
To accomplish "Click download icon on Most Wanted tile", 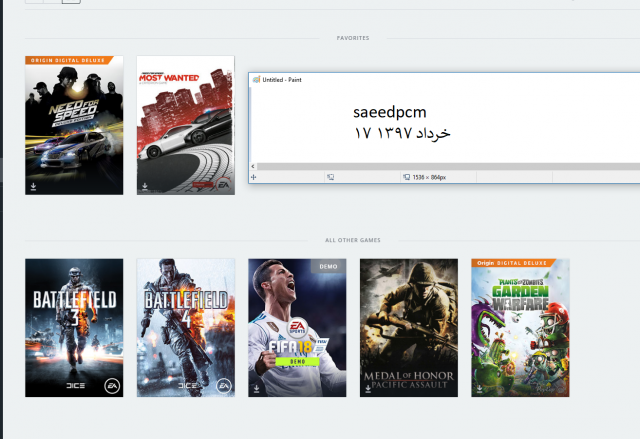I will click(x=145, y=185).
